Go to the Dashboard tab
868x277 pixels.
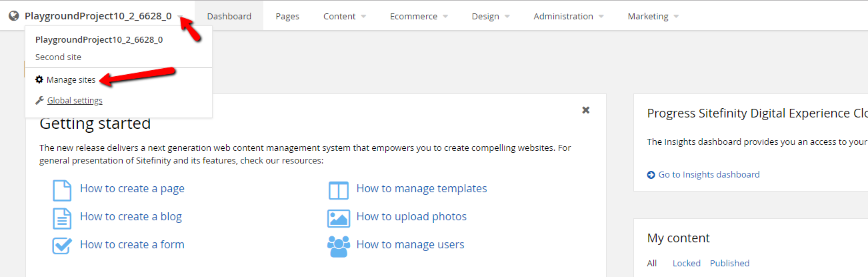coord(229,16)
